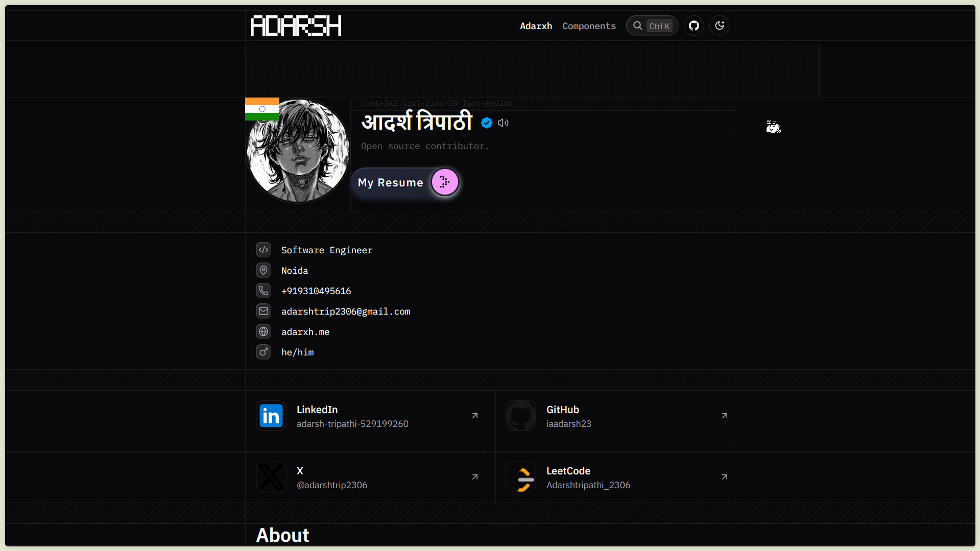Click the blue verified badge
980x551 pixels.
[x=487, y=123]
